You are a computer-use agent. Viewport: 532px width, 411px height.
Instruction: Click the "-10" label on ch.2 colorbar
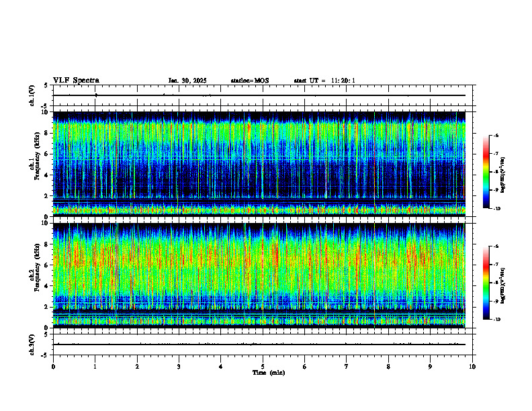coord(496,320)
